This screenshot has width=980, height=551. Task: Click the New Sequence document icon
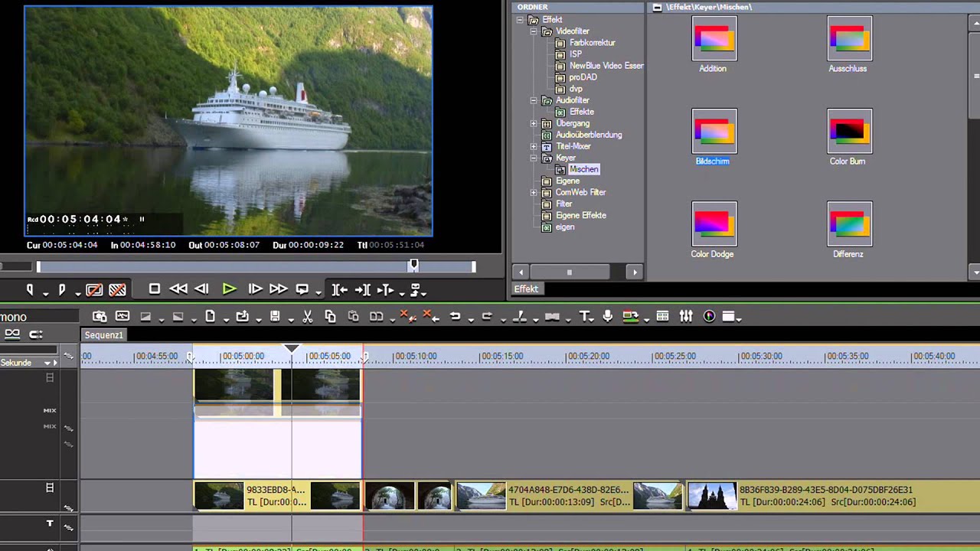click(210, 316)
